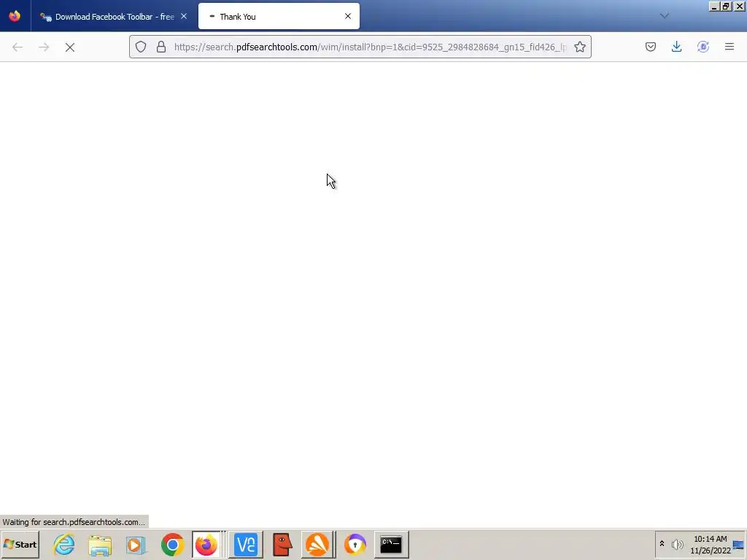Stop loading the page
The image size is (747, 560).
point(70,47)
